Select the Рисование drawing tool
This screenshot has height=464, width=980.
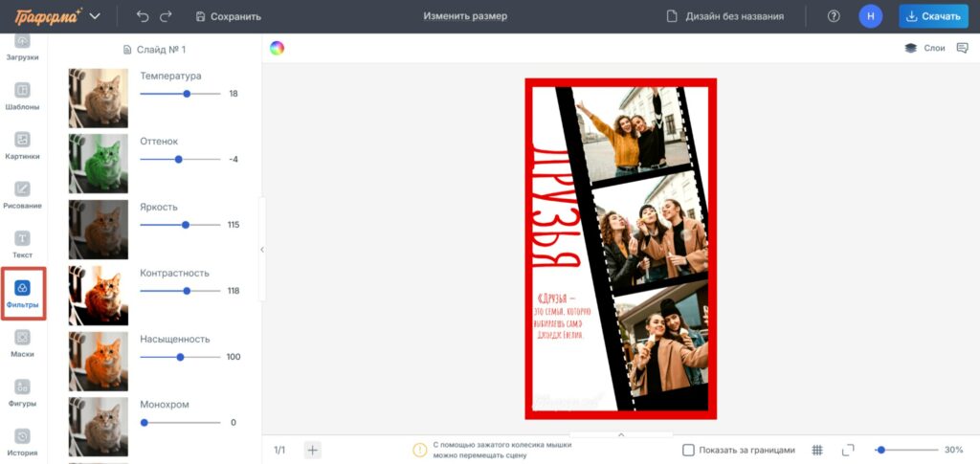[23, 195]
